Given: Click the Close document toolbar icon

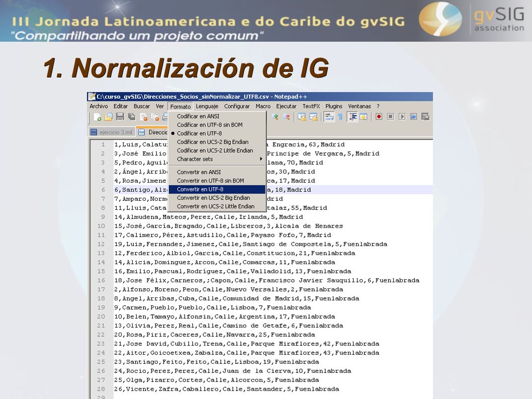Looking at the screenshot, I should 143,117.
